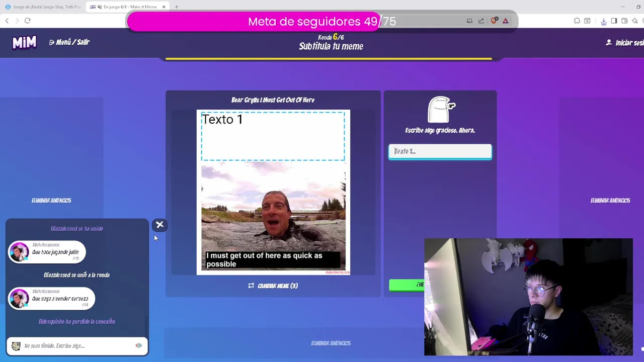Screen dimensions: 644x362
Task: Minimize the browser window
Action: [623, 7]
